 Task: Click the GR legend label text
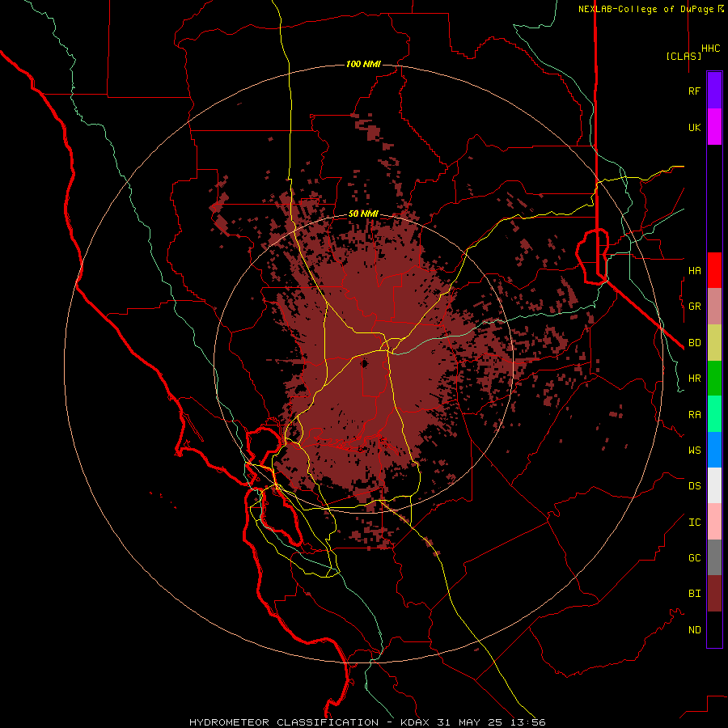[x=694, y=307]
